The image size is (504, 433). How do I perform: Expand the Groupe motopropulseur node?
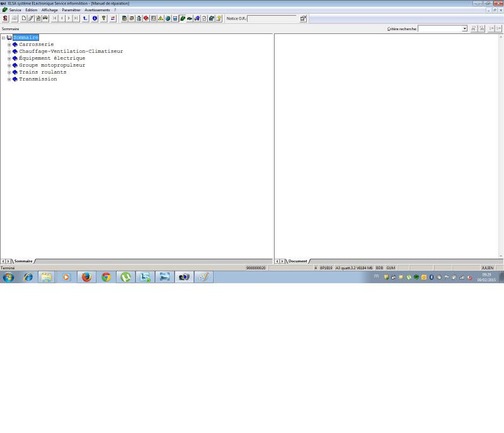(x=9, y=65)
